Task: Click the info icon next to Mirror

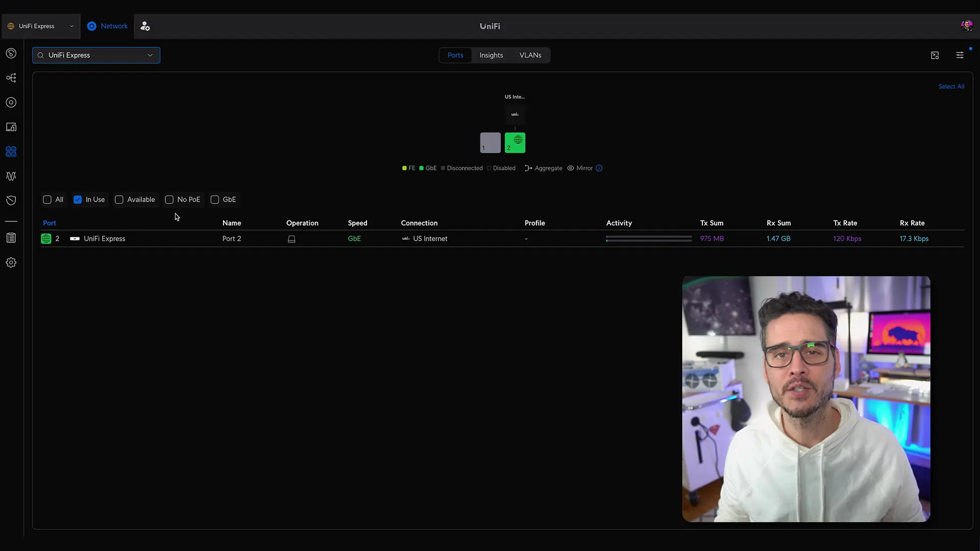Action: [599, 168]
